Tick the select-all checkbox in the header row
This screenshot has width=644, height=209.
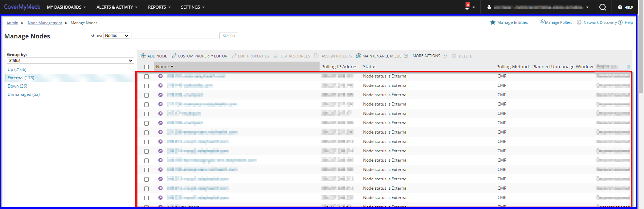[x=146, y=67]
